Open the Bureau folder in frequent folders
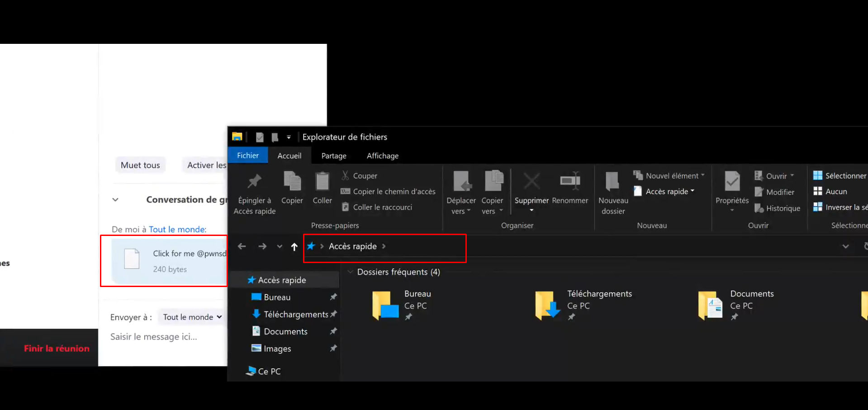Screen dimensions: 868x410 386,305
